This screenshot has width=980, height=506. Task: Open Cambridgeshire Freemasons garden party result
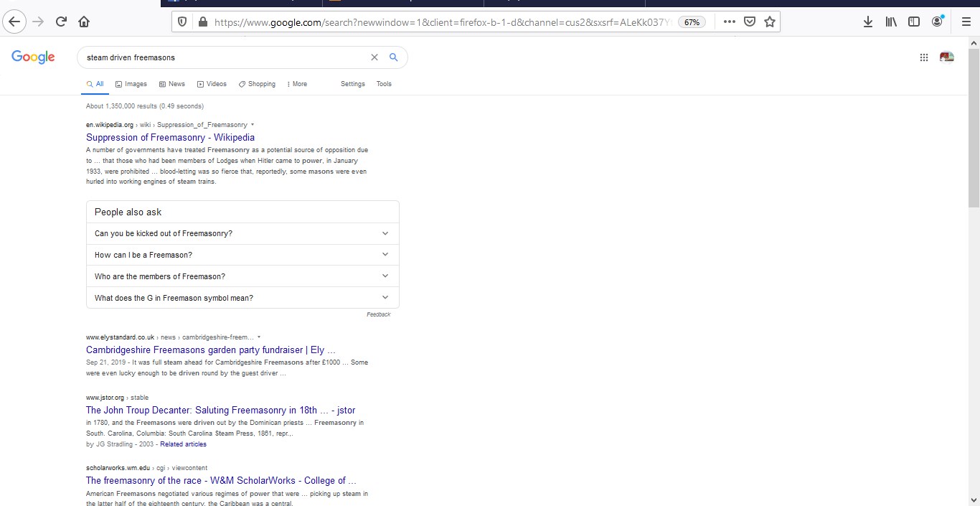tap(211, 350)
